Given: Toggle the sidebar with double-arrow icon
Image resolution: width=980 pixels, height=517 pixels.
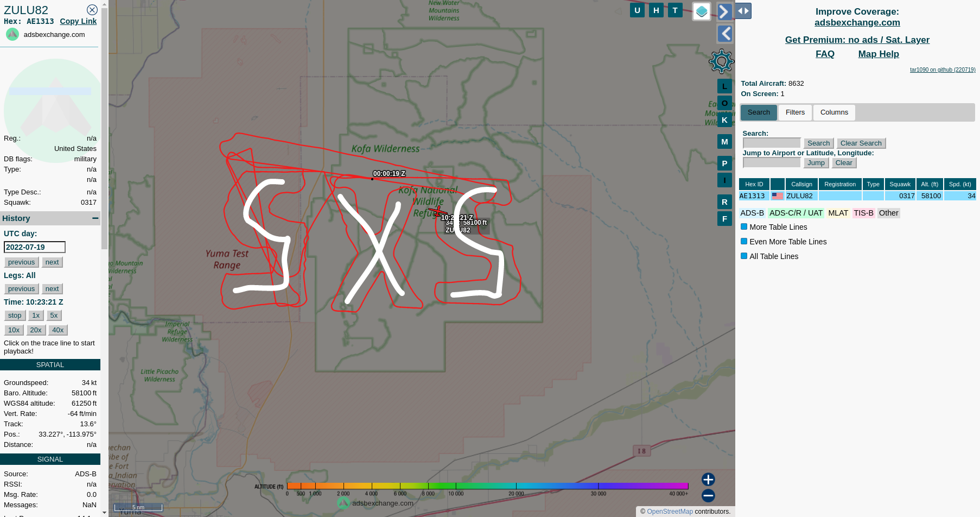Looking at the screenshot, I should 743,11.
